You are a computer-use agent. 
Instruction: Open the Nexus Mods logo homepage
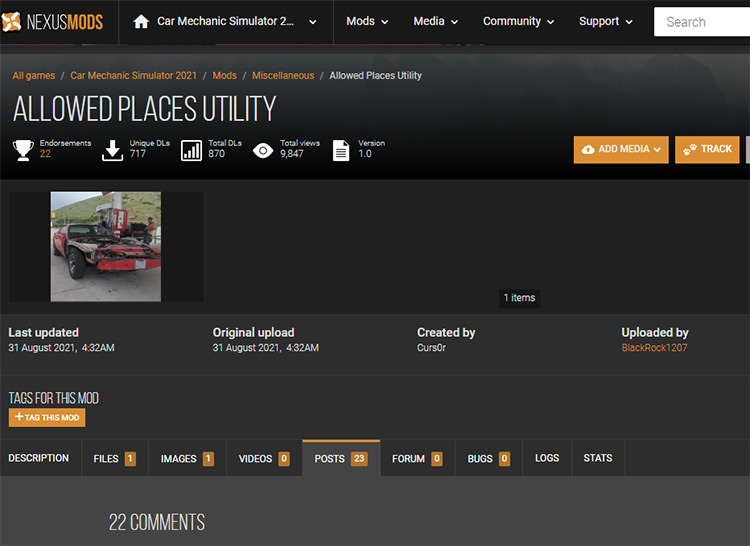(x=52, y=22)
